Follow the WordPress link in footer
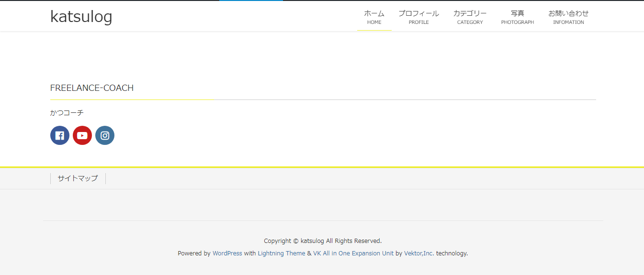This screenshot has width=644, height=275. click(x=227, y=253)
